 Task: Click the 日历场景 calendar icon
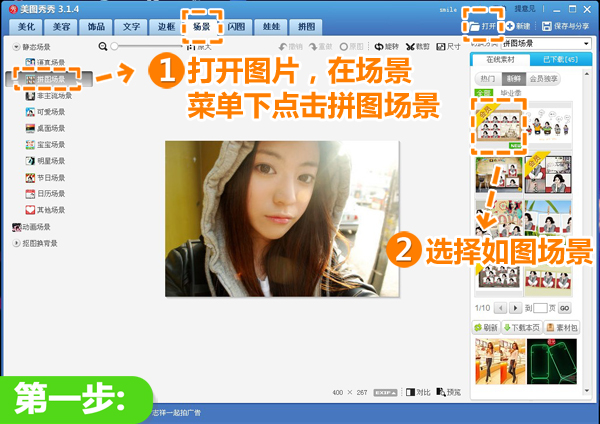(x=30, y=194)
